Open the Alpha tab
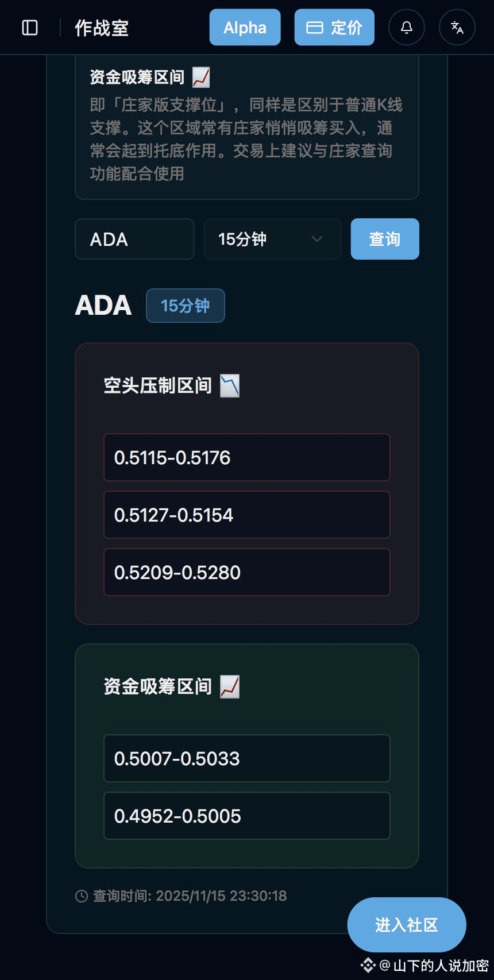Viewport: 494px width, 980px height. coord(245,27)
